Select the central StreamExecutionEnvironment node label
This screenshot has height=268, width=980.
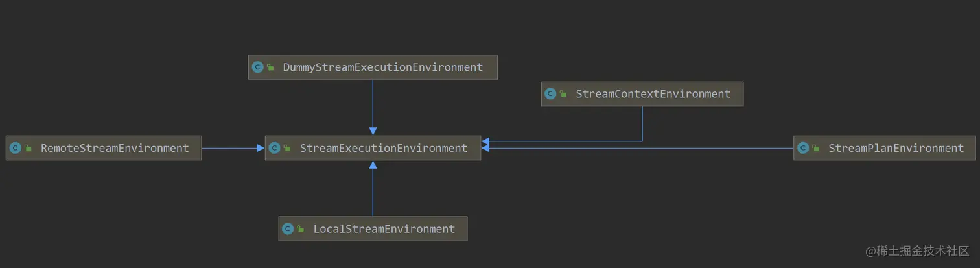383,148
